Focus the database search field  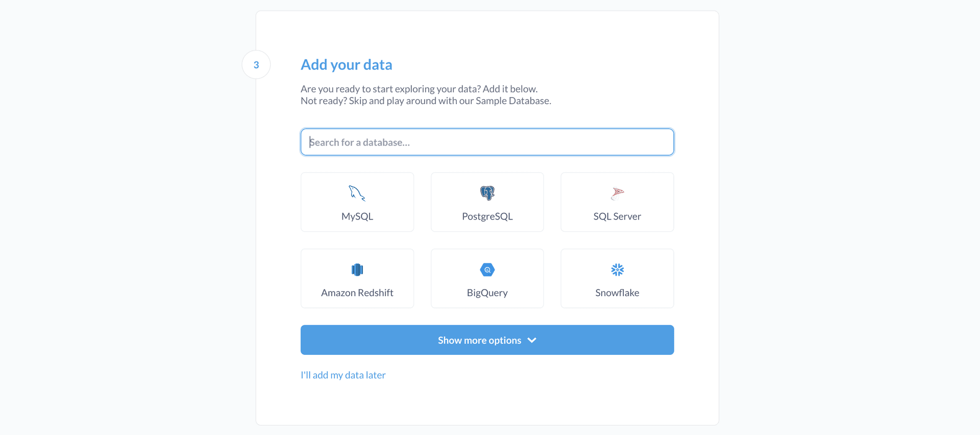pos(487,142)
